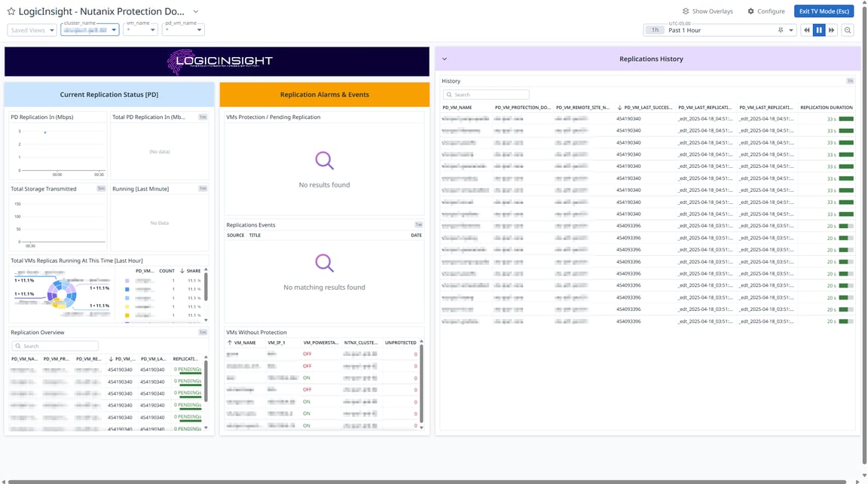Step the time frame forward
868x484 pixels.
(x=831, y=30)
